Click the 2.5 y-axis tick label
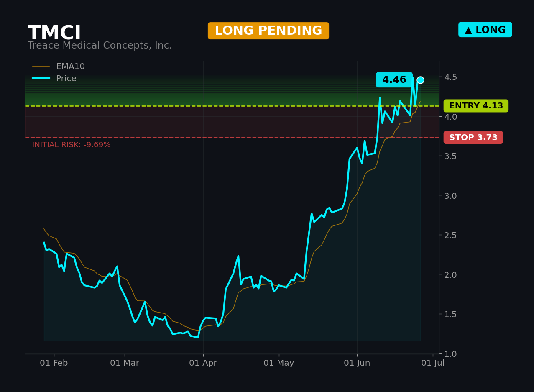The height and width of the screenshot is (392, 534). tap(451, 235)
